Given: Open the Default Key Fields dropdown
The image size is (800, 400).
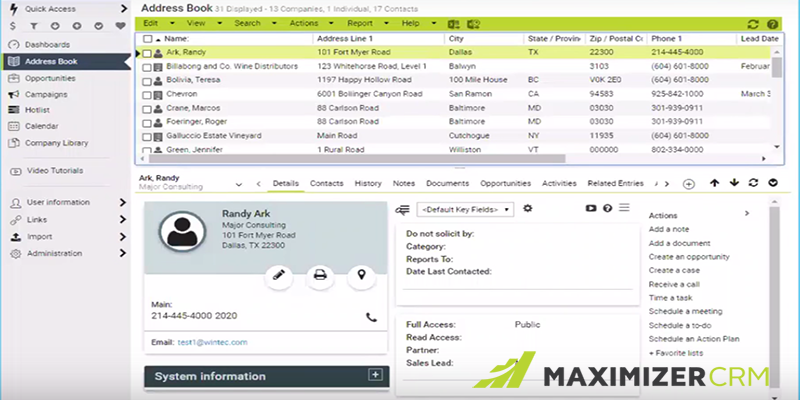Looking at the screenshot, I should 464,209.
